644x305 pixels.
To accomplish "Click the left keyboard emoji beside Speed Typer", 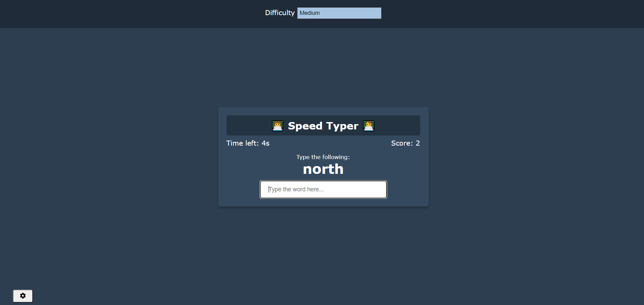I will 277,126.
